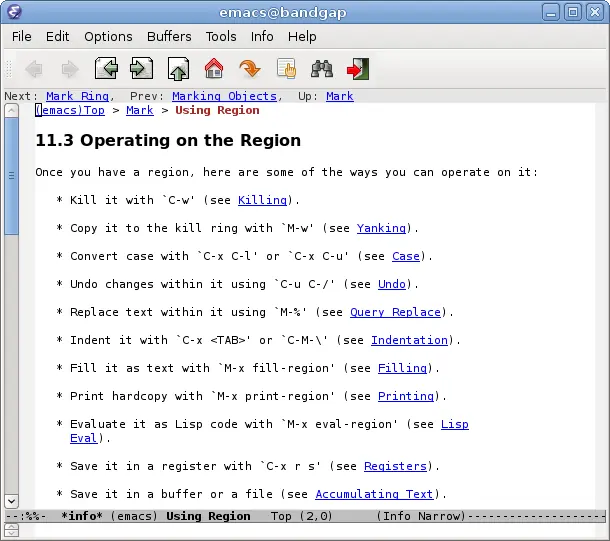Go up one level toolbar icon
This screenshot has width=610, height=541.
coord(178,69)
